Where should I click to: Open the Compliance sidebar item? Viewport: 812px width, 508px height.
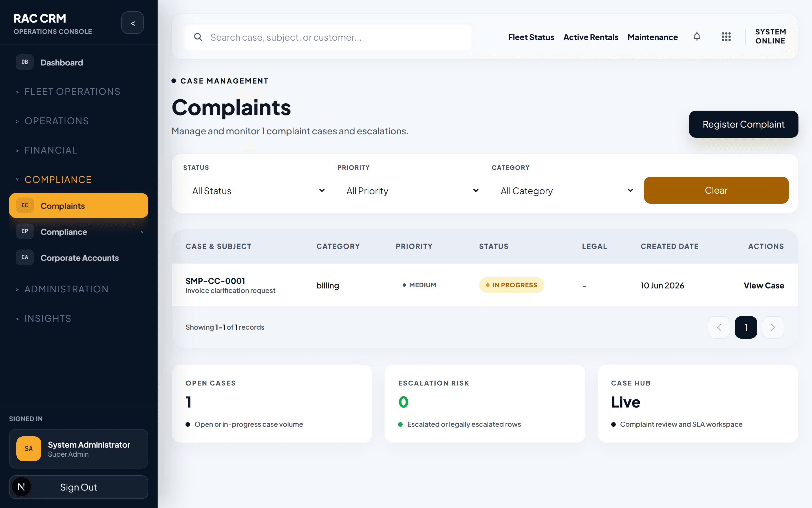[79, 232]
